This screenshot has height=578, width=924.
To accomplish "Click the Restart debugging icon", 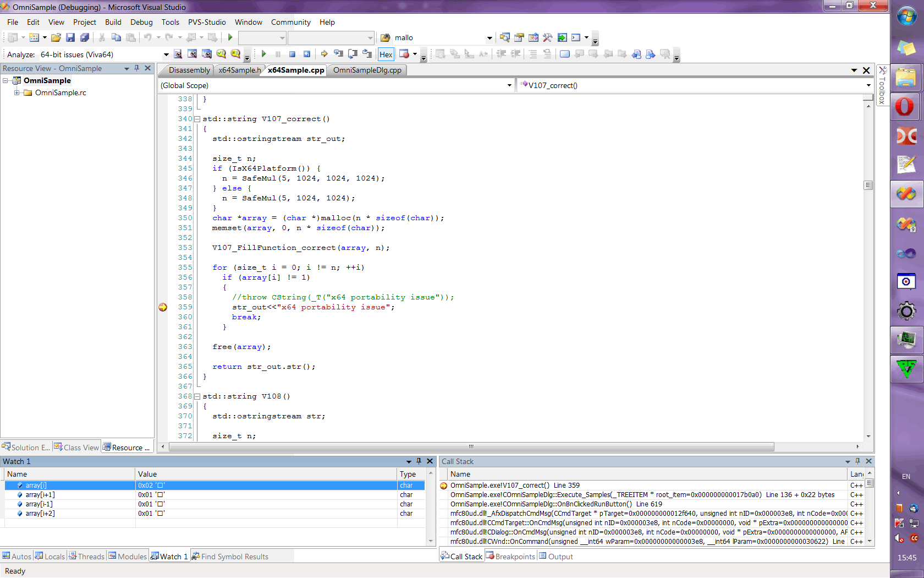I will coord(307,54).
